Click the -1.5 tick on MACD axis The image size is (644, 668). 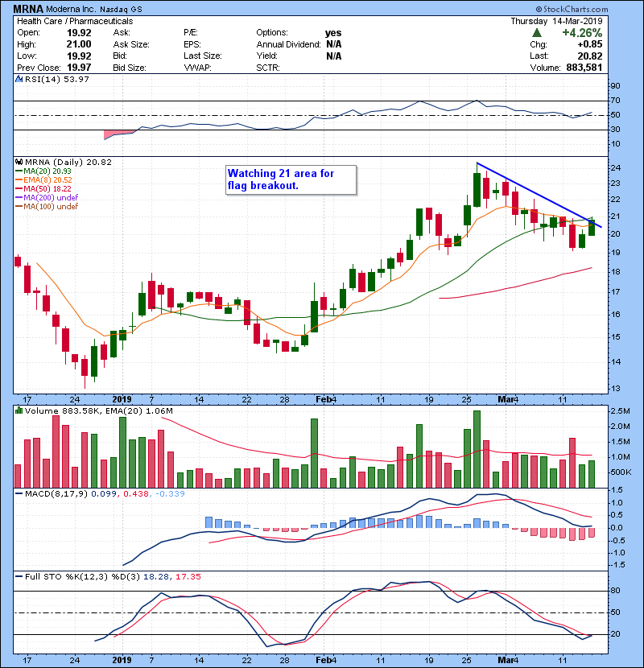tap(618, 564)
